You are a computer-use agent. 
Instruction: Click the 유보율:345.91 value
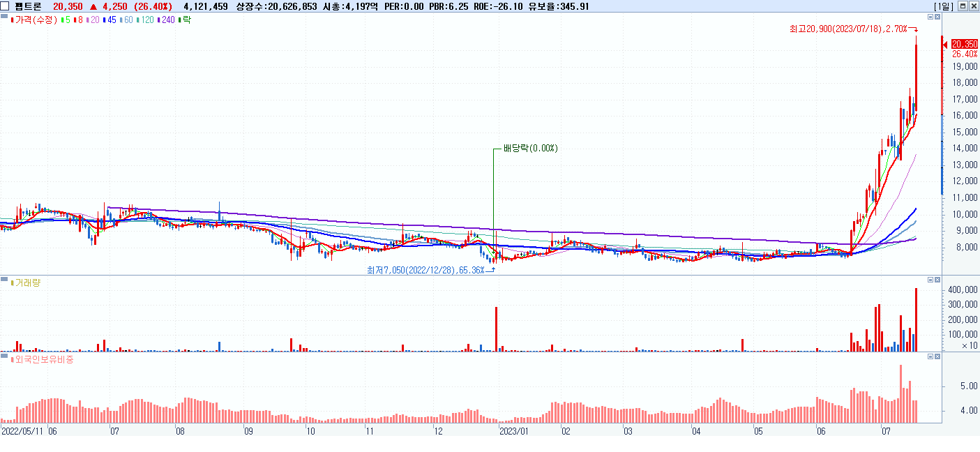coord(559,6)
